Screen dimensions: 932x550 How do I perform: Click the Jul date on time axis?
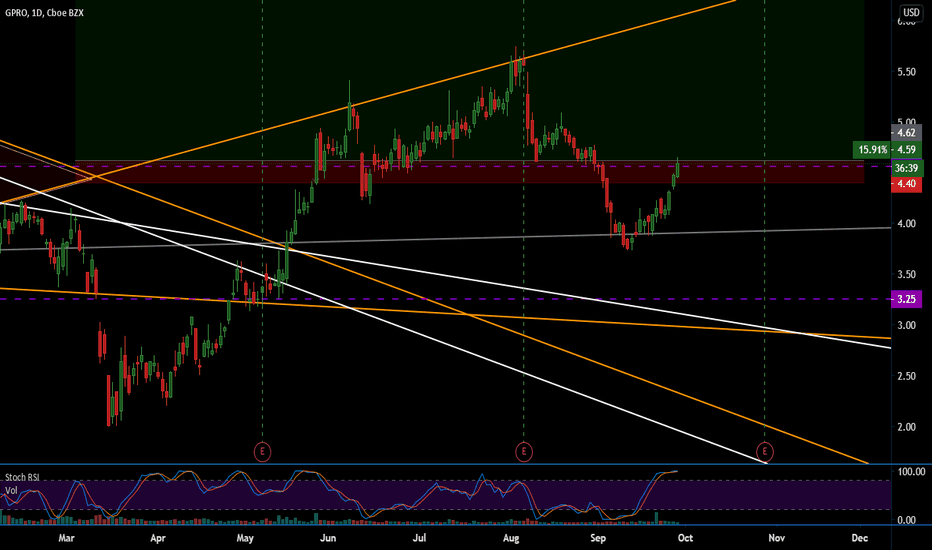pos(420,538)
